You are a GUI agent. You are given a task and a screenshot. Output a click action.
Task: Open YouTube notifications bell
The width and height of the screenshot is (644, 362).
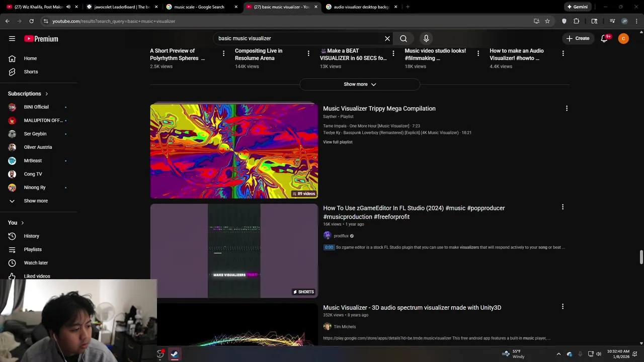pos(605,38)
